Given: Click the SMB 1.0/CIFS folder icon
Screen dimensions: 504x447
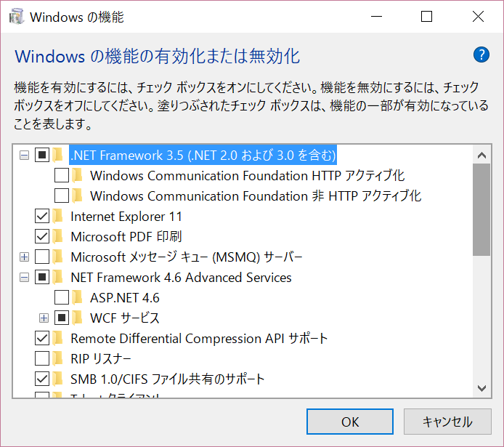Looking at the screenshot, I should pyautogui.click(x=58, y=379).
